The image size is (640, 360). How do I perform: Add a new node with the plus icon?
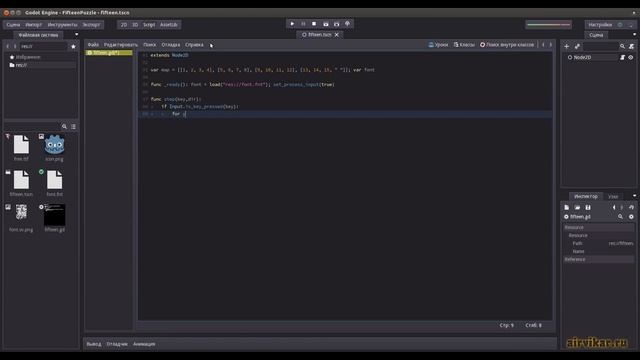click(x=567, y=47)
